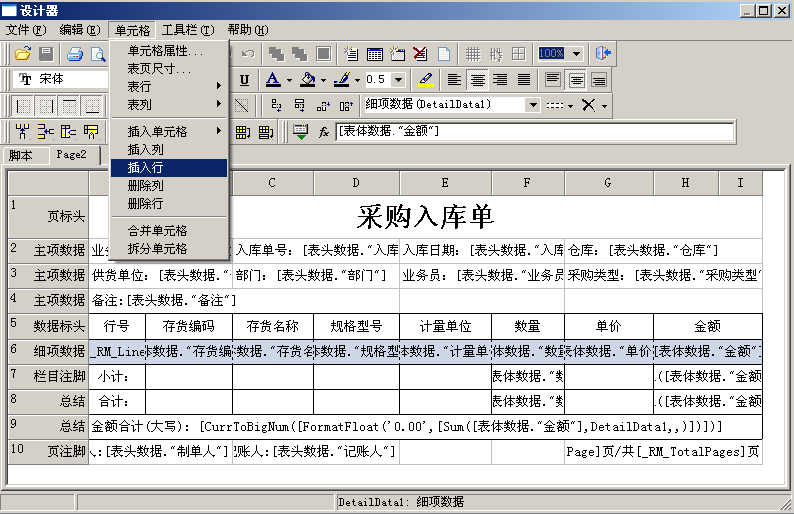
Task: Click the insert field green-arrow icon
Action: pyautogui.click(x=301, y=132)
